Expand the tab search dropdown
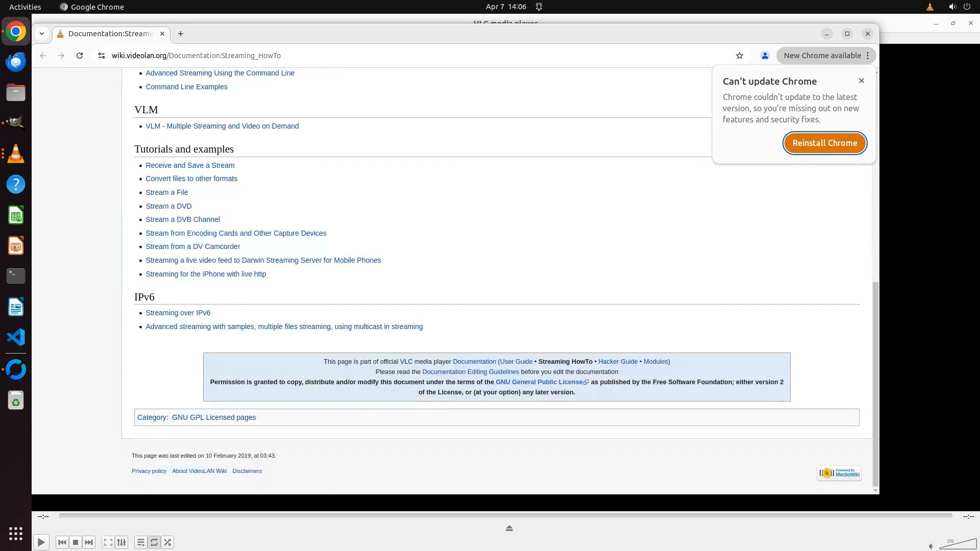Viewport: 980px width, 551px height. 42,34
